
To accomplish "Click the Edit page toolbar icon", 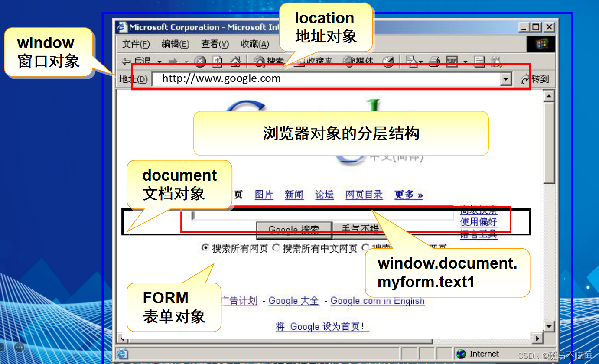I will [x=452, y=62].
